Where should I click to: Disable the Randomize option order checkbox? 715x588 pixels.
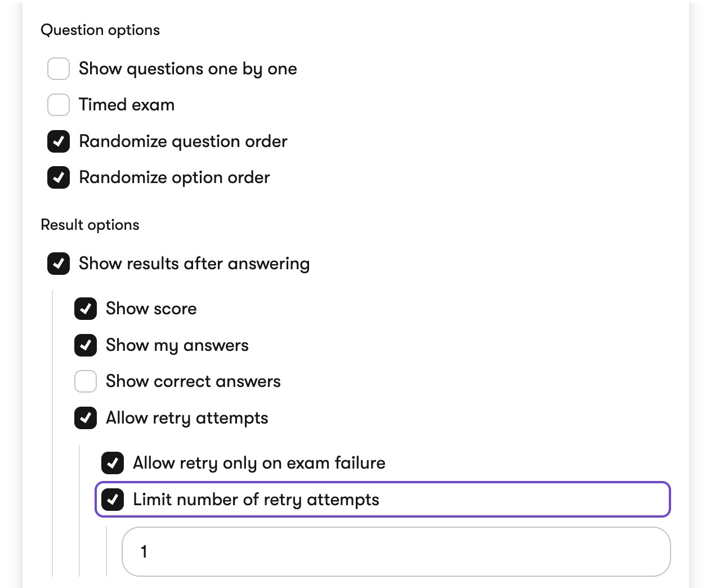[x=59, y=177]
